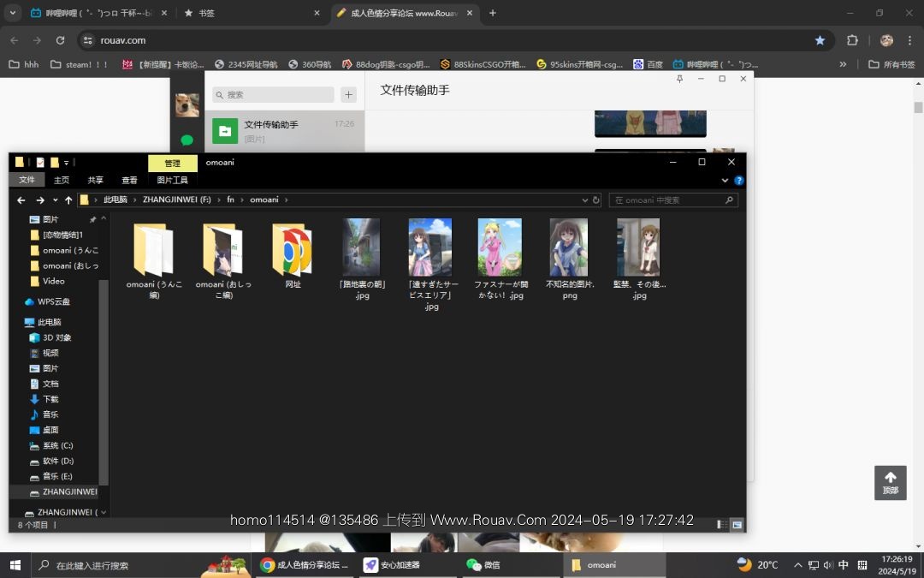Click the Explorer back navigation arrow
924x578 pixels.
tap(21, 200)
